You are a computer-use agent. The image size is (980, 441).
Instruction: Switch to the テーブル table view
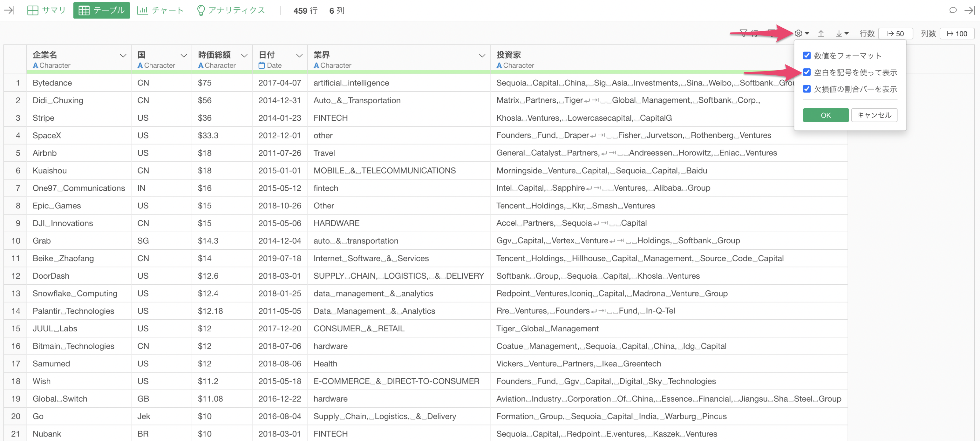click(101, 10)
